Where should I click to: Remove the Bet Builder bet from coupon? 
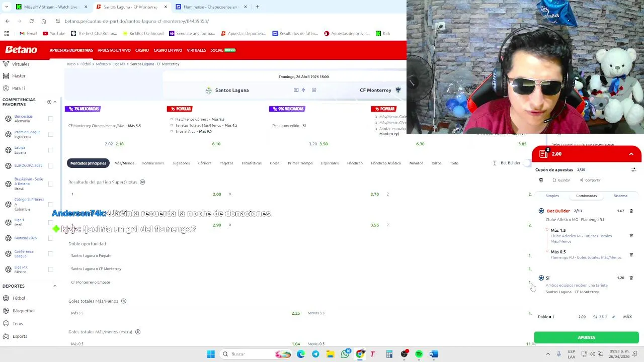coord(631,211)
